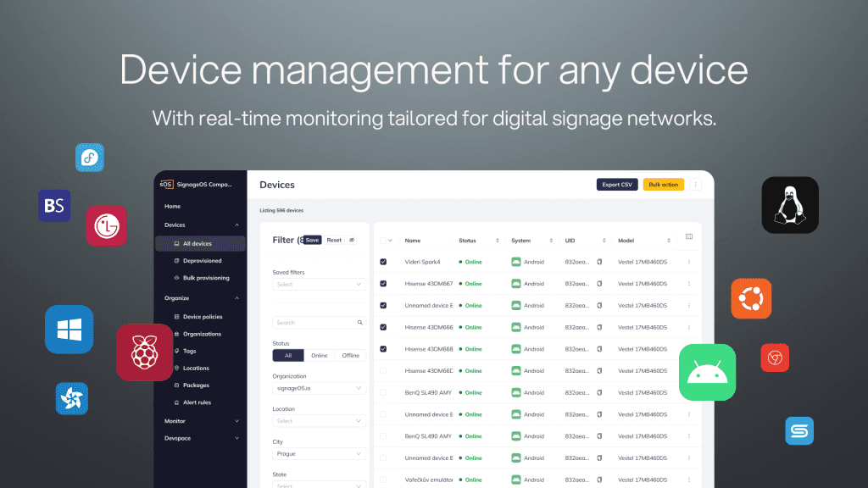Filter status by Offline
Viewport: 868px width, 488px height.
[350, 356]
